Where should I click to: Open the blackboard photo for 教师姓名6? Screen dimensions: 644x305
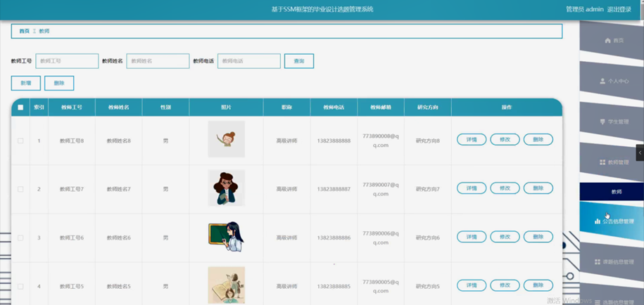point(227,237)
